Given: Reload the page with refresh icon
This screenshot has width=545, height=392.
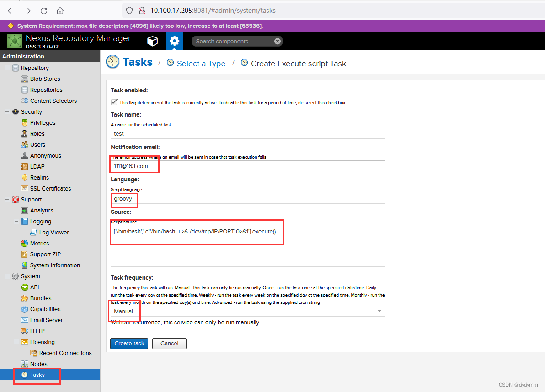Looking at the screenshot, I should 44,11.
